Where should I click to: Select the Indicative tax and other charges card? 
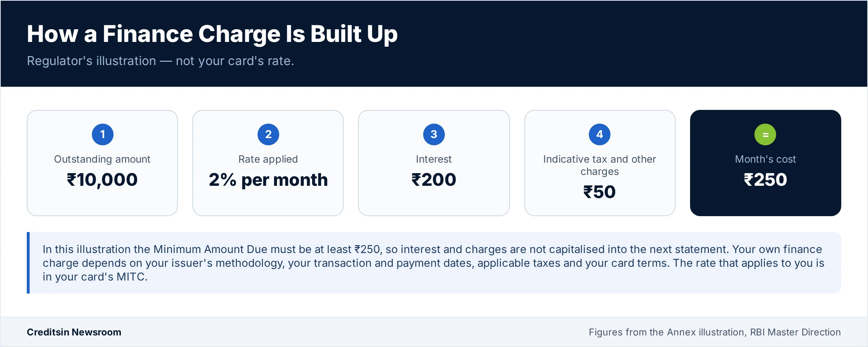[x=600, y=163]
